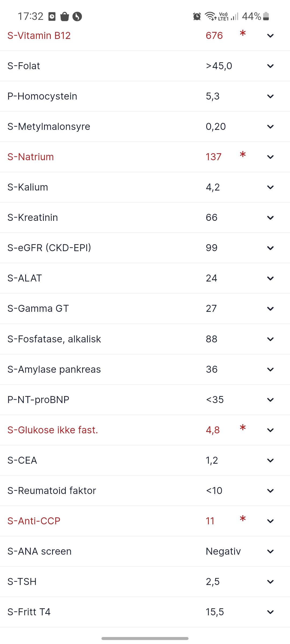The image size is (290, 644).
Task: Expand the S-Anti-CCP row chevron
Action: click(270, 521)
